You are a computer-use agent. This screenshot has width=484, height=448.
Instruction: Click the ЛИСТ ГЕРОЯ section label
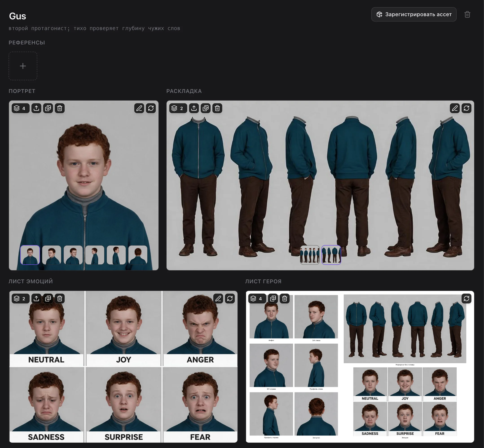(x=263, y=281)
